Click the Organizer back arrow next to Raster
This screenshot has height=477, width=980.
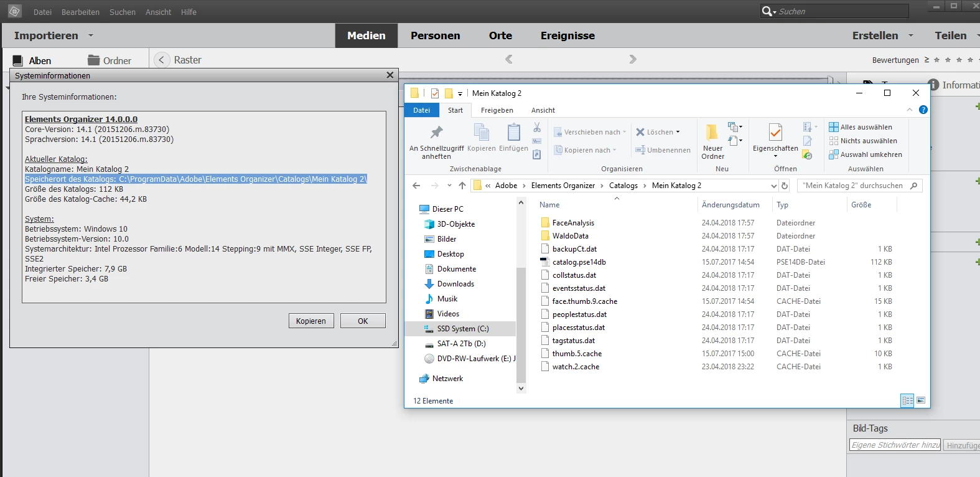point(162,60)
